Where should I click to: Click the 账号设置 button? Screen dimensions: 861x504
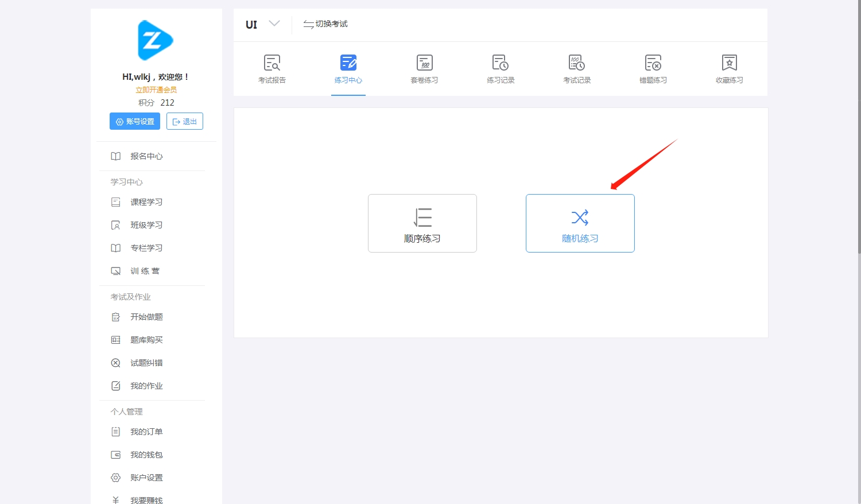135,121
